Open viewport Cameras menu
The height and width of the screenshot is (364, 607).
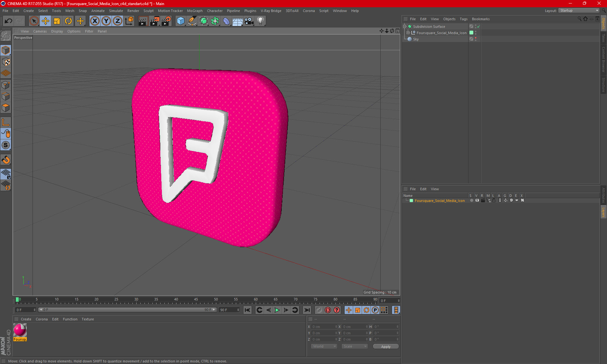pyautogui.click(x=40, y=31)
